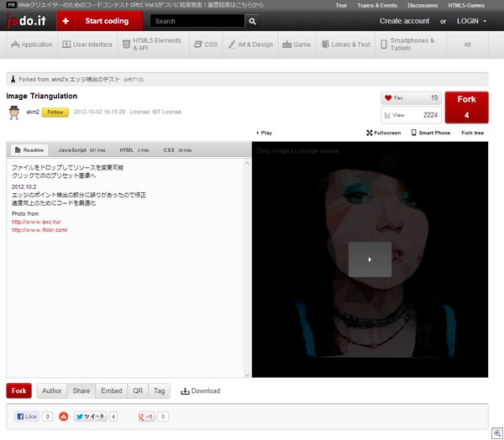Play the Image Triangulation preview
The width and height of the screenshot is (504, 440).
[370, 259]
